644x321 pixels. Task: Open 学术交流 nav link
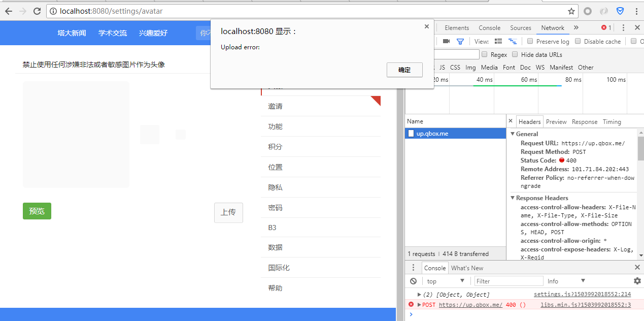pyautogui.click(x=113, y=33)
